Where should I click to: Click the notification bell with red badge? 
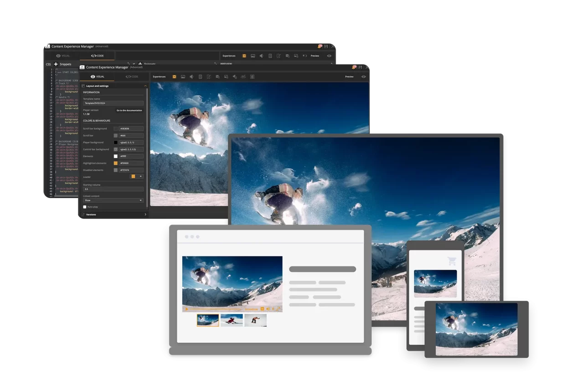[x=354, y=67]
